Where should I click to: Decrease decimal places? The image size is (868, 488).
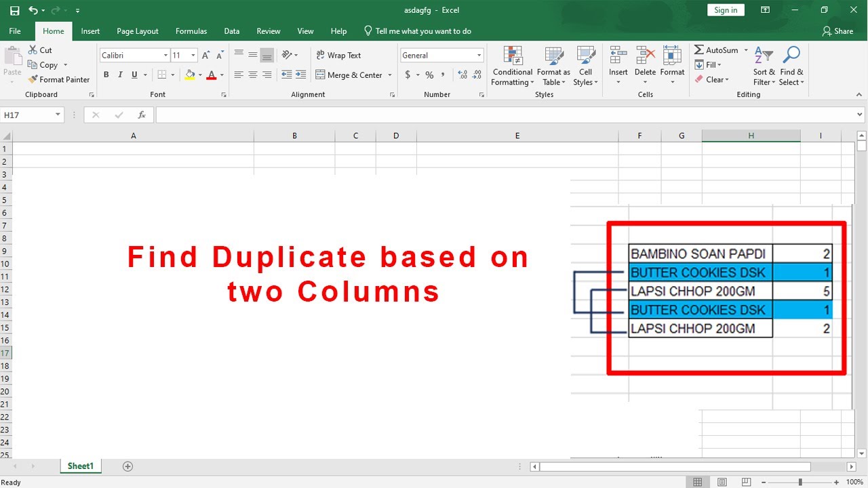click(x=477, y=75)
